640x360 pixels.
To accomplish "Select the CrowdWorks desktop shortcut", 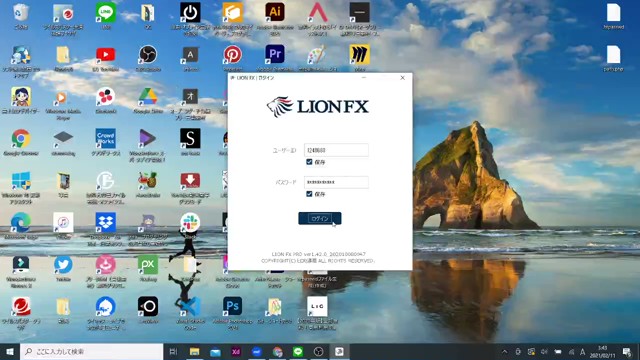I will tap(106, 142).
